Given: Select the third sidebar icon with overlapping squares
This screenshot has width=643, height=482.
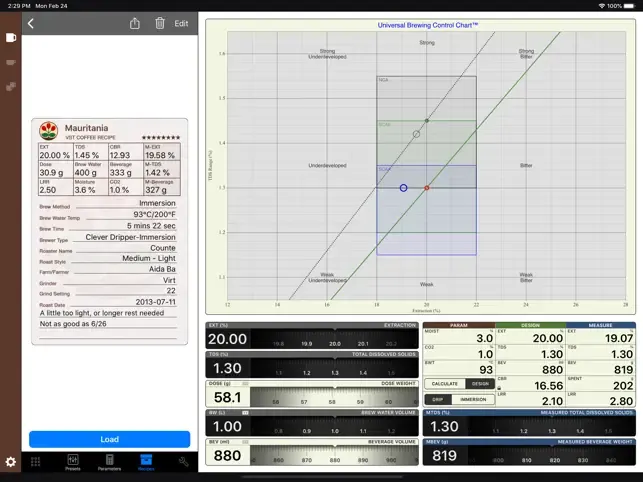Looking at the screenshot, I should click(x=11, y=86).
